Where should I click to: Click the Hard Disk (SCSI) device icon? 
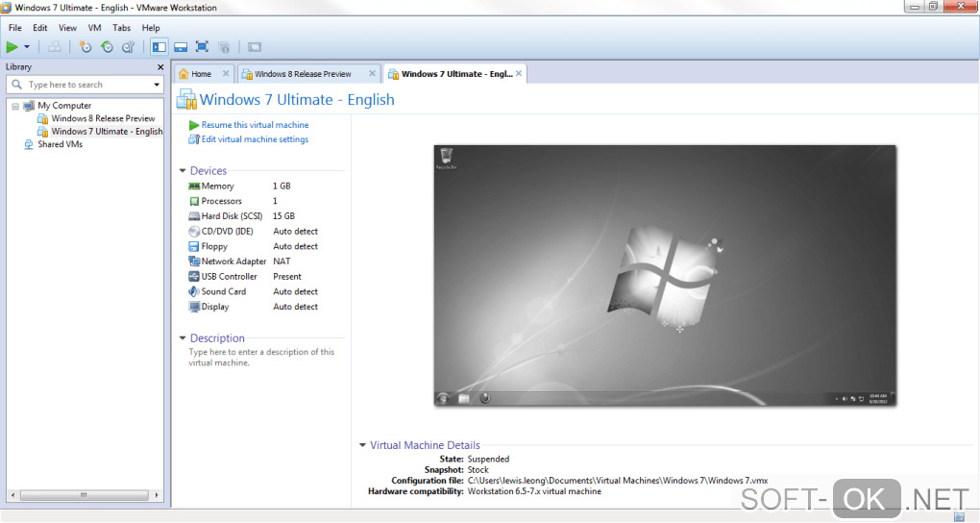[194, 215]
